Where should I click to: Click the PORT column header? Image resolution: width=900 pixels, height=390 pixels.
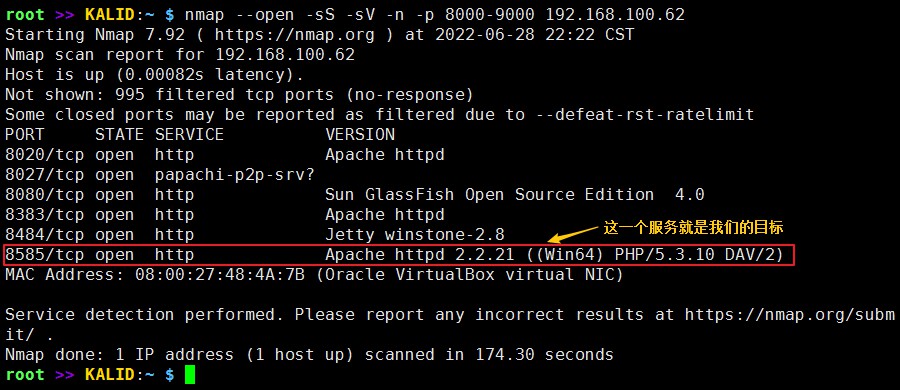coord(25,135)
